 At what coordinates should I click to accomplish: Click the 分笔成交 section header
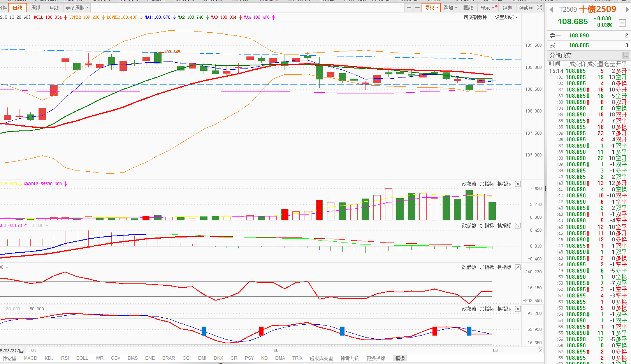pyautogui.click(x=561, y=55)
